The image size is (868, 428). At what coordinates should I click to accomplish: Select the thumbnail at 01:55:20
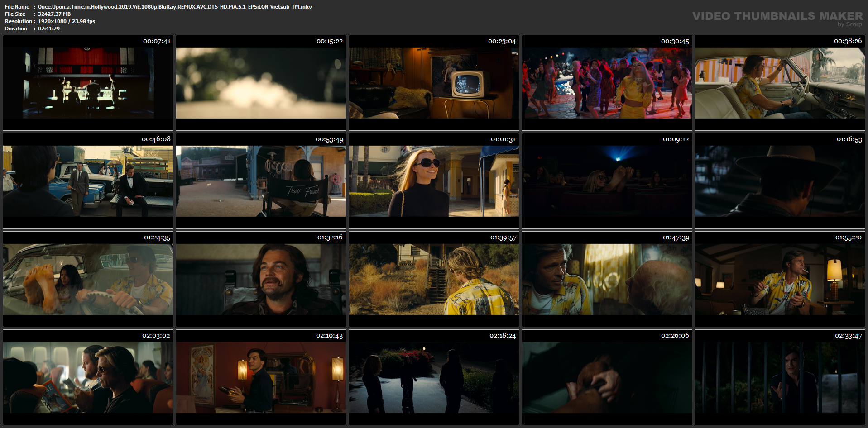(780, 279)
